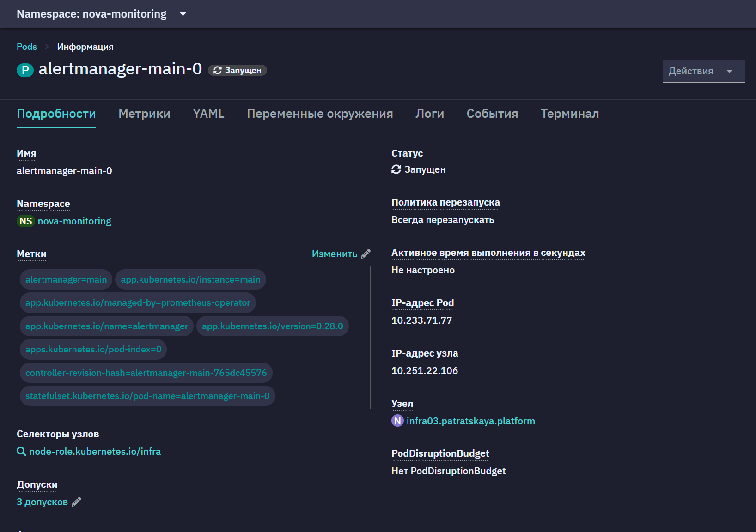The width and height of the screenshot is (756, 532).
Task: Click the IP-адрес узла field label
Action: (x=425, y=353)
